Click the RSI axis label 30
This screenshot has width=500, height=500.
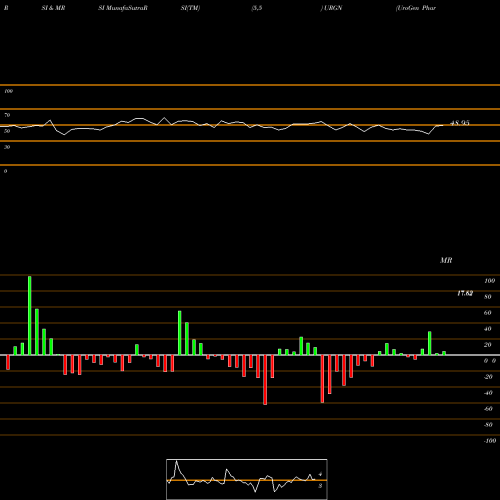tap(7, 147)
